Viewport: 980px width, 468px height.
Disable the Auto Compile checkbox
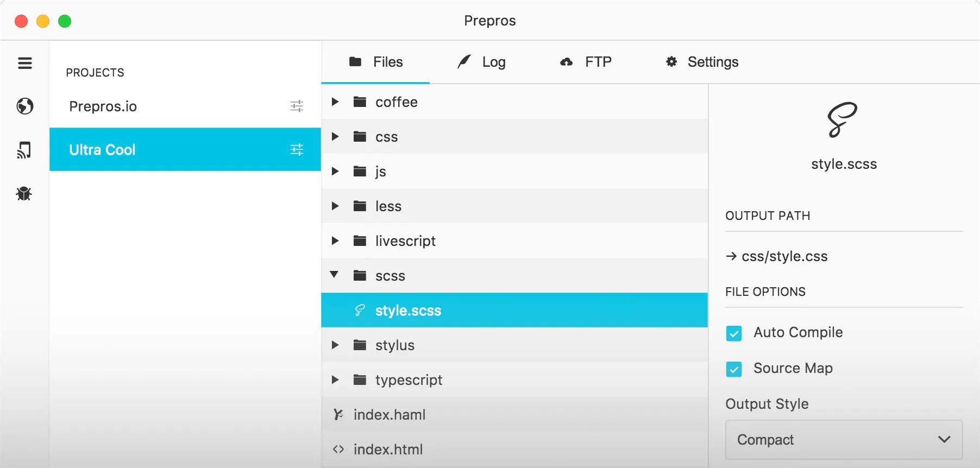734,333
